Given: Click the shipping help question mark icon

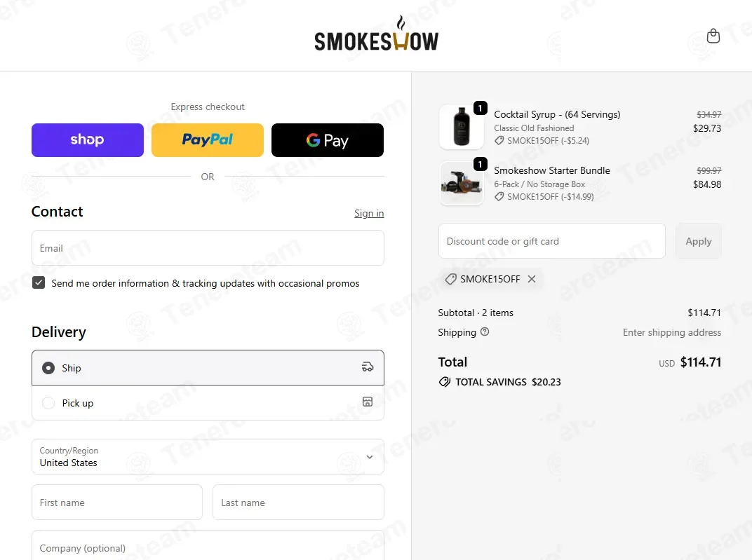Looking at the screenshot, I should point(485,332).
